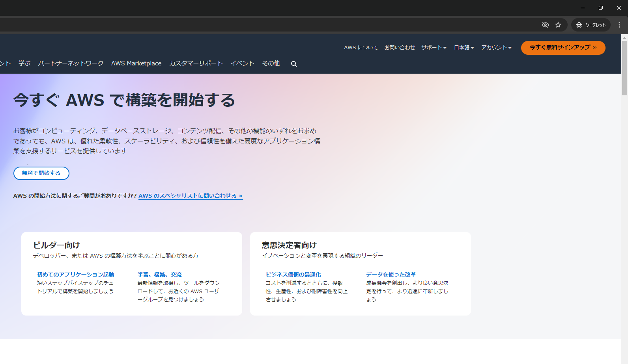Open AWS のスペシャリストに問い合わせる link
This screenshot has height=364, width=628.
(x=191, y=196)
